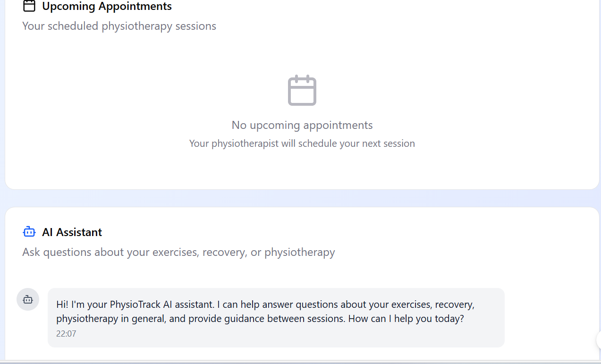Click the calendar icon beside Upcoming Appointments
601x364 pixels.
29,6
